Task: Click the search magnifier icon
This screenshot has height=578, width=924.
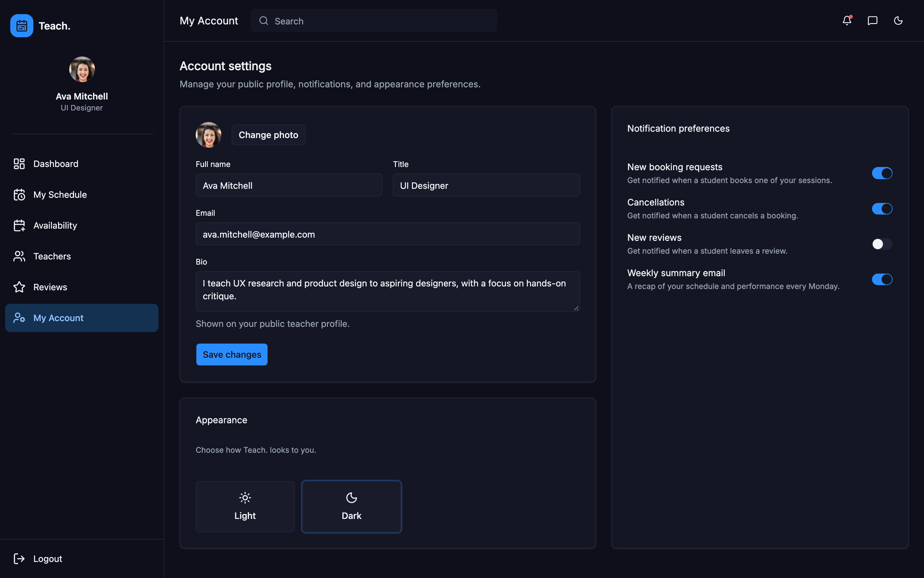Action: 263,21
